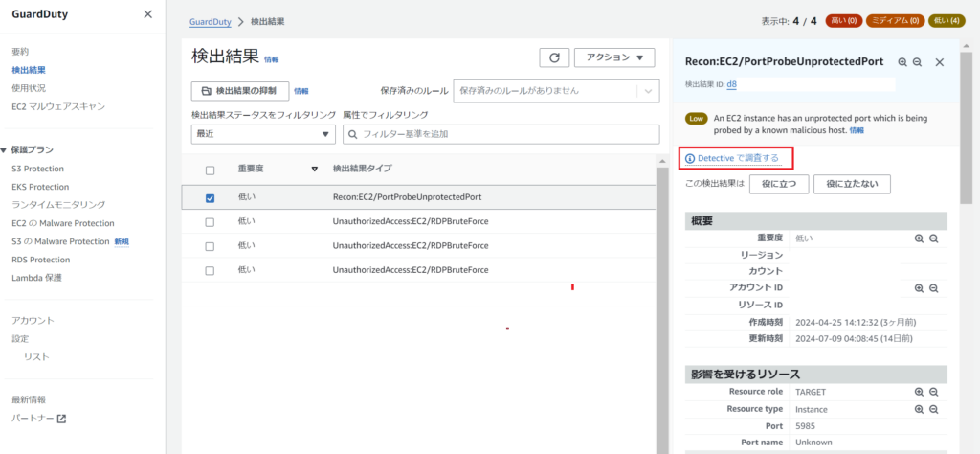980x454 pixels.
Task: Click the info icon beside Detective link
Action: [690, 158]
